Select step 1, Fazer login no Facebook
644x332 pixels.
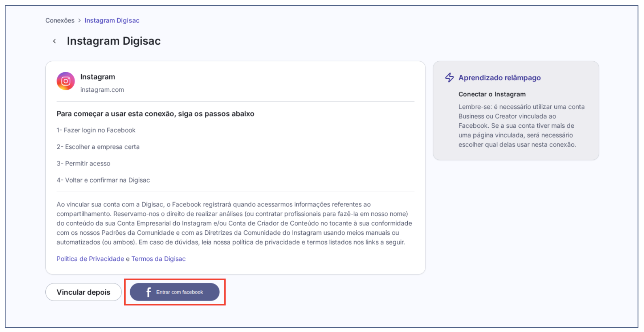pyautogui.click(x=96, y=130)
